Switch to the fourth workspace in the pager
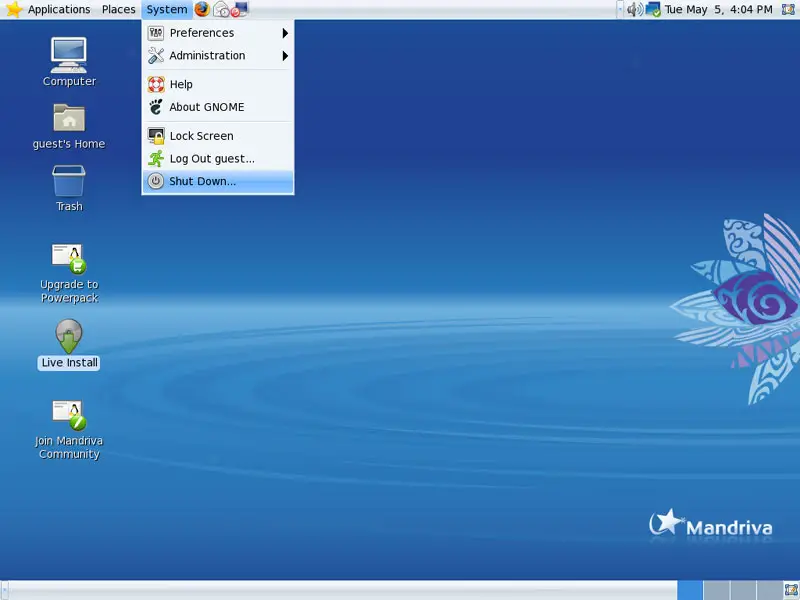This screenshot has width=800, height=600. tap(769, 590)
